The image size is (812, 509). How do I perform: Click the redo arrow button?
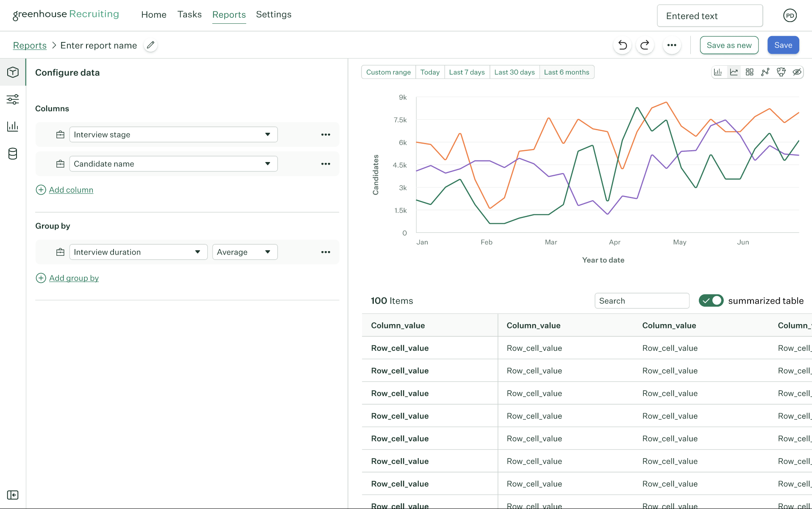645,45
